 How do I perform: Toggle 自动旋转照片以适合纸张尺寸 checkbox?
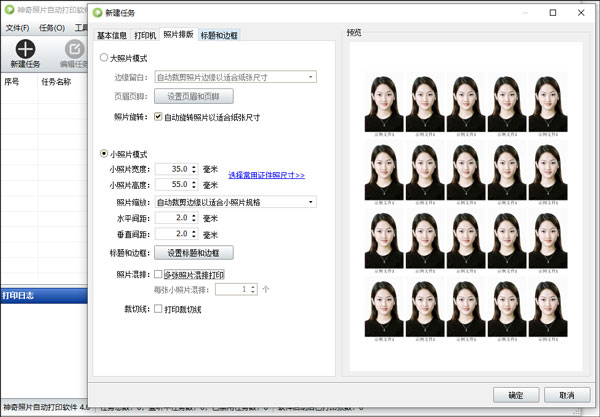pyautogui.click(x=157, y=116)
